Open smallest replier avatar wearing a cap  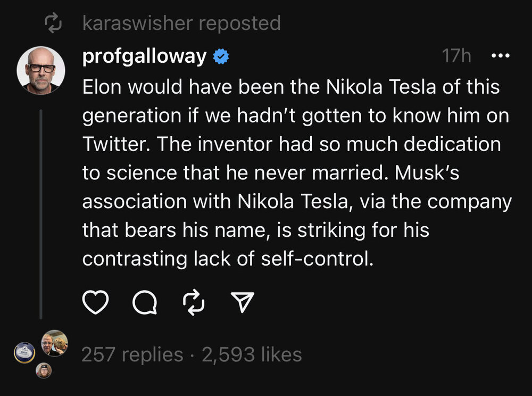pyautogui.click(x=43, y=370)
